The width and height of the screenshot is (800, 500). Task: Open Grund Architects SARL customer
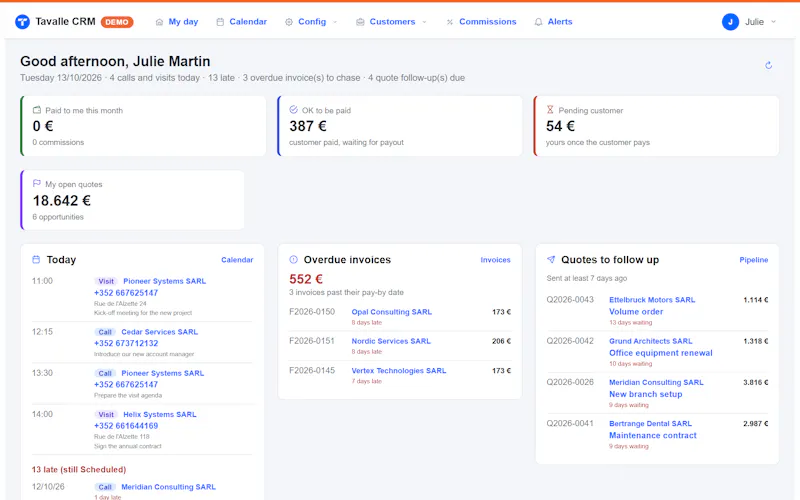tap(651, 341)
